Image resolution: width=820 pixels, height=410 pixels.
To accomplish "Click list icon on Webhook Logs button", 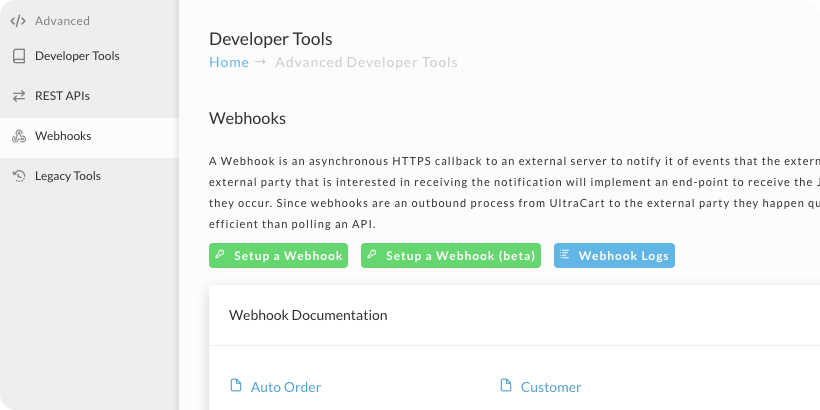I will (x=564, y=254).
